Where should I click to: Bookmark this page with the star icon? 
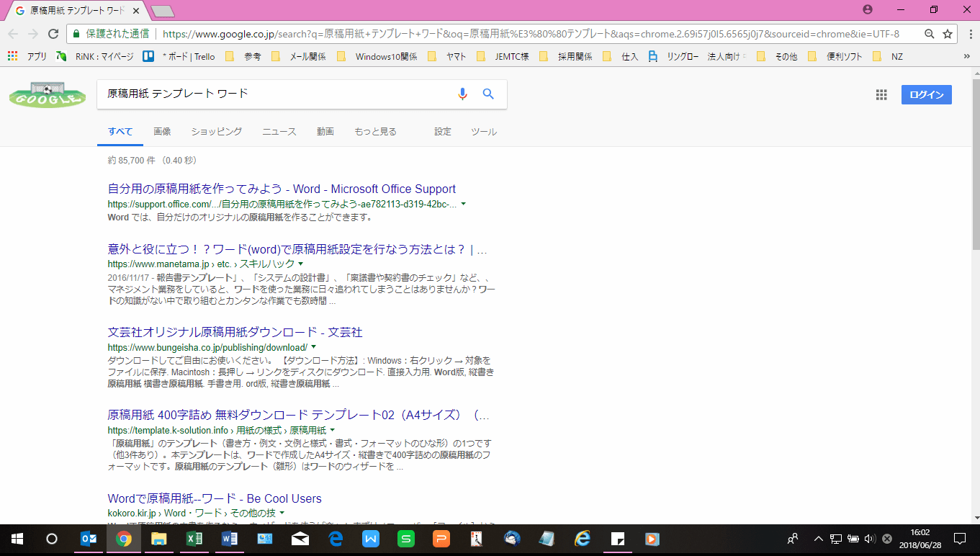[948, 34]
